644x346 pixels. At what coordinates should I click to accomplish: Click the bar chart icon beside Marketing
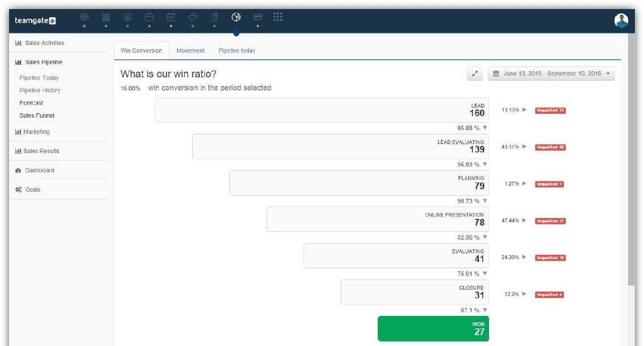click(x=18, y=132)
